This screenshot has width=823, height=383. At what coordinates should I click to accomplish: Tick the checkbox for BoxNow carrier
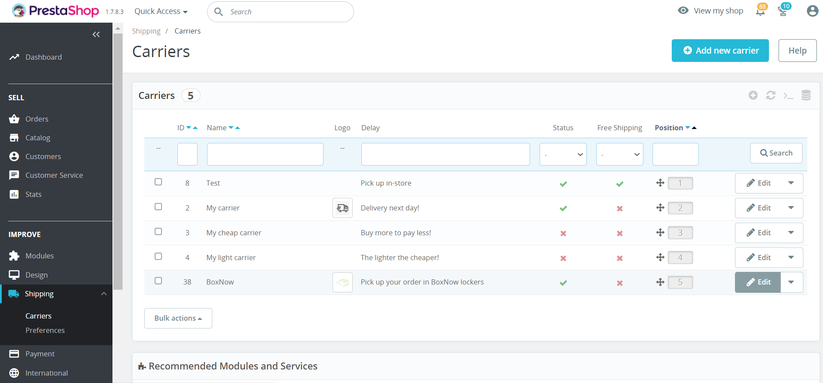158,281
